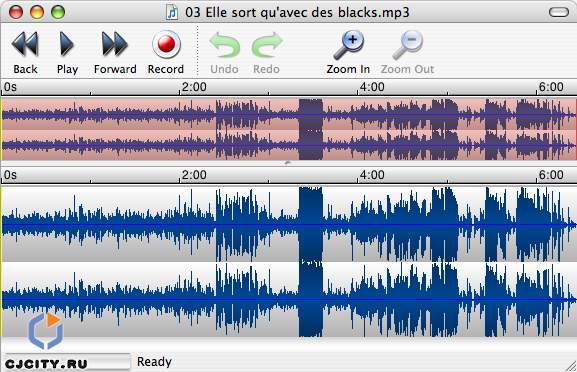
Task: Click the lower blue channel in the main waveform
Action: pos(288,300)
